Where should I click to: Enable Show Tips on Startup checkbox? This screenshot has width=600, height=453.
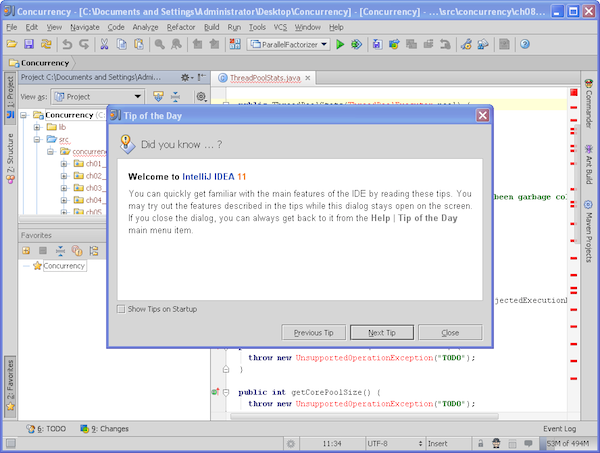tap(122, 309)
